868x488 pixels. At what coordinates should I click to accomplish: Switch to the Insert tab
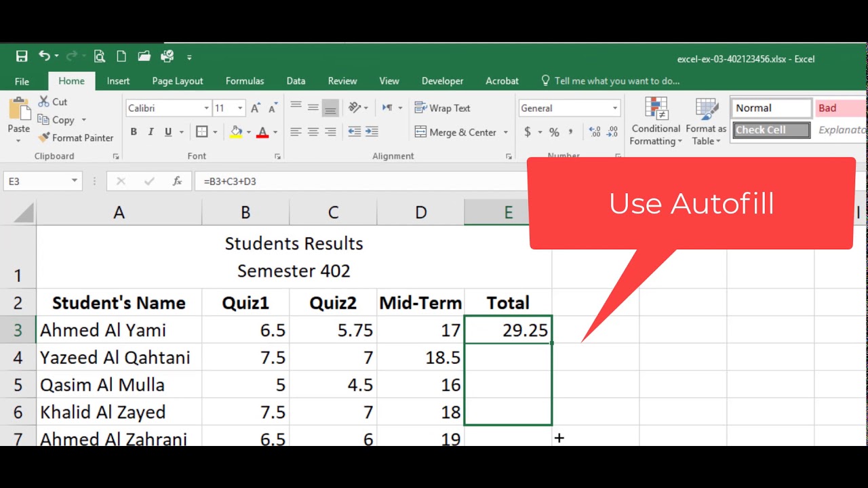click(x=118, y=81)
